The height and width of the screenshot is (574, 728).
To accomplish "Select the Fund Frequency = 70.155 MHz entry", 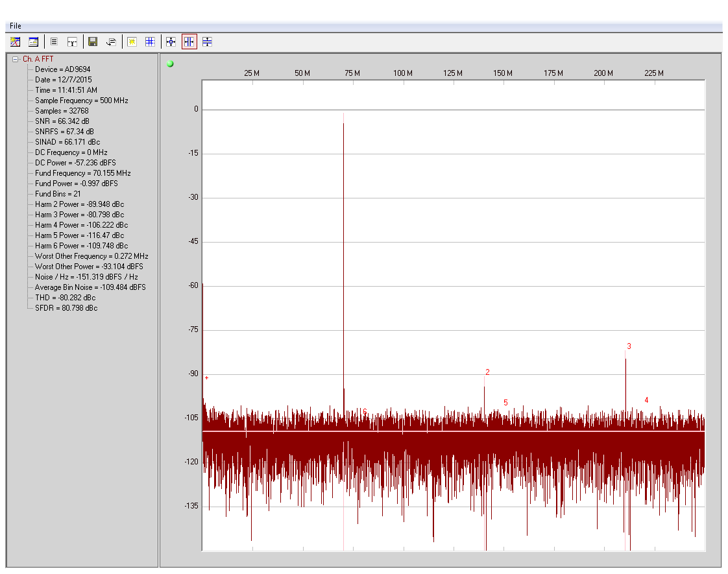I will click(x=82, y=173).
